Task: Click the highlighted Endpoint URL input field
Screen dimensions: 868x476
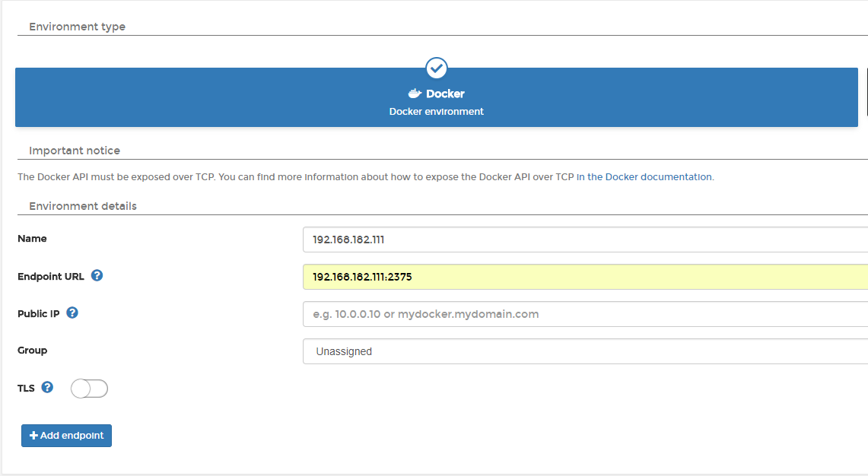Action: click(x=584, y=277)
